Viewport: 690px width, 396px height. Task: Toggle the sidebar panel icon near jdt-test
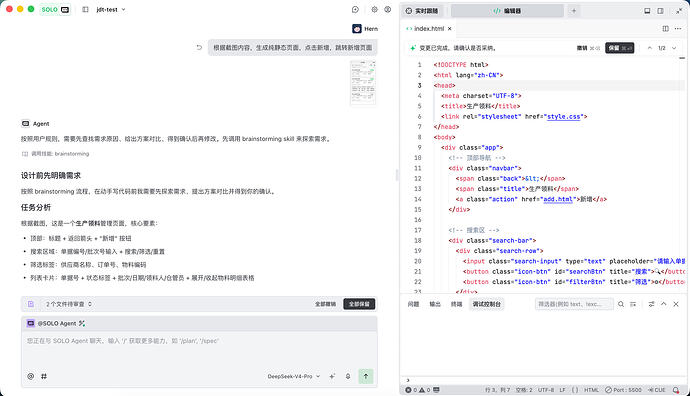point(85,9)
